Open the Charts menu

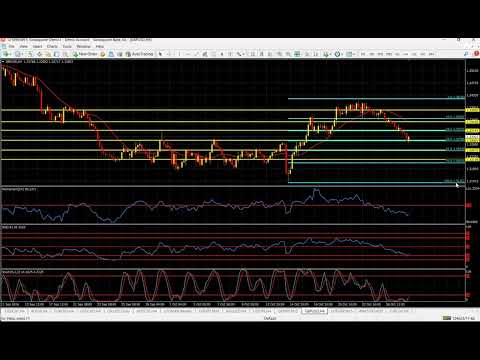coord(52,47)
